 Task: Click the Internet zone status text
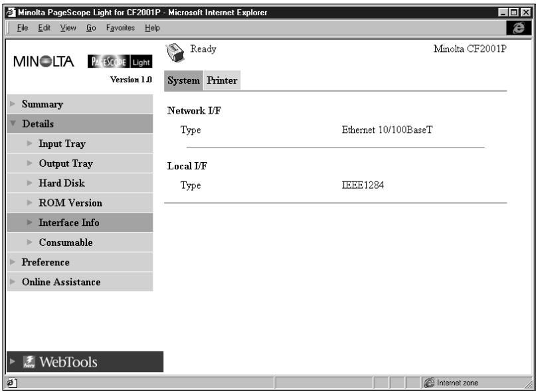458,383
